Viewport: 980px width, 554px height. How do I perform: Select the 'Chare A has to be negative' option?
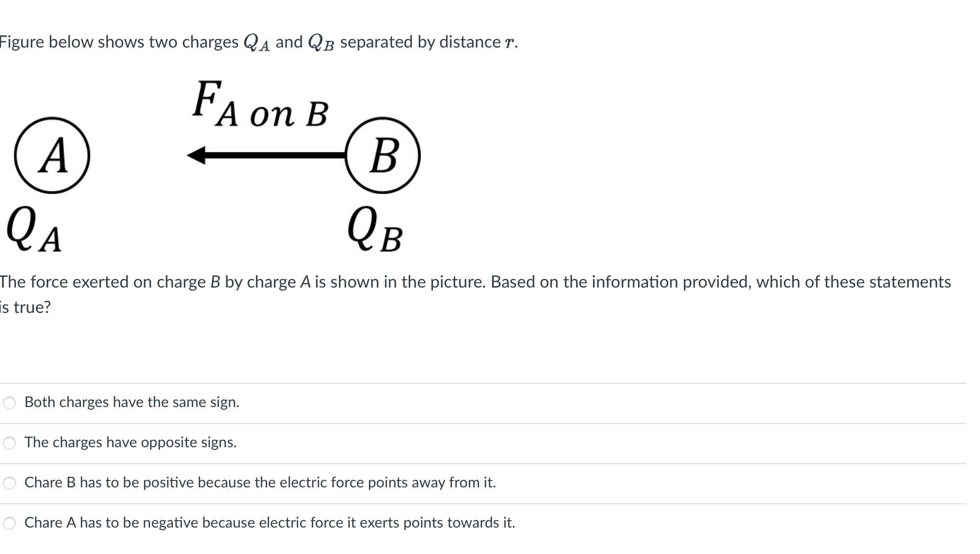(x=10, y=523)
